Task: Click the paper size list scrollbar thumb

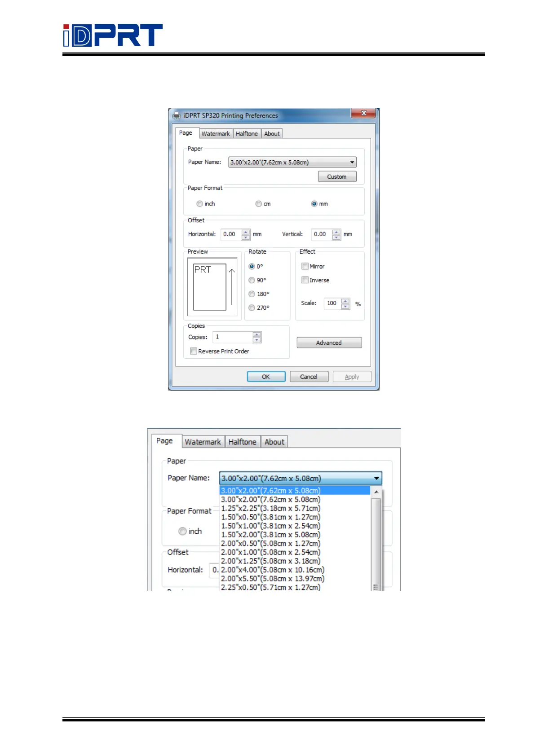Action: (376, 544)
